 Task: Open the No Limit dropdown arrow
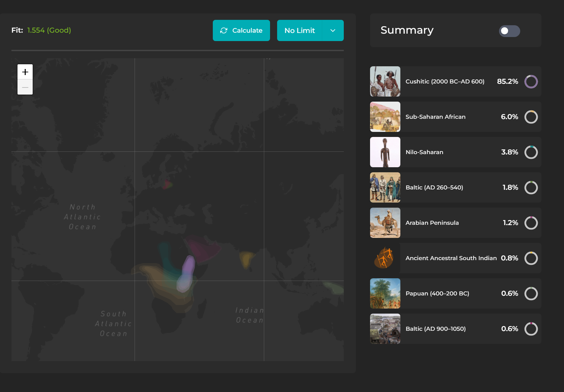click(333, 31)
